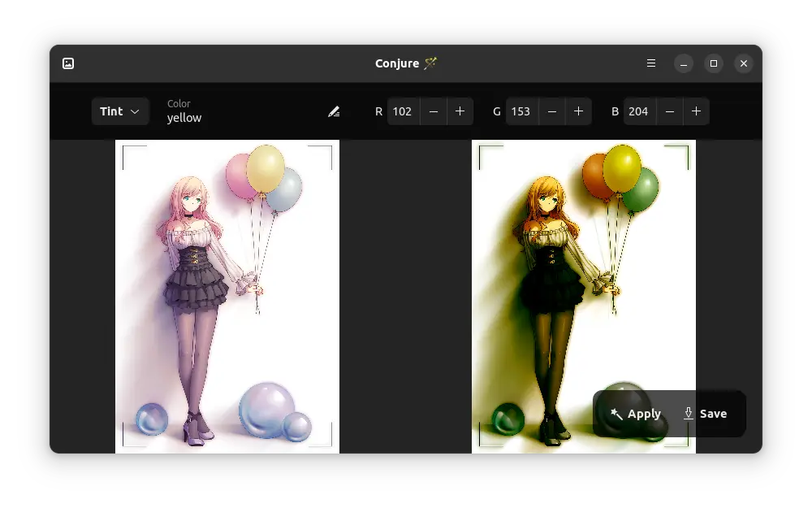Screen dimensions: 812x508
Task: Click the open image icon in header
Action: [68, 63]
